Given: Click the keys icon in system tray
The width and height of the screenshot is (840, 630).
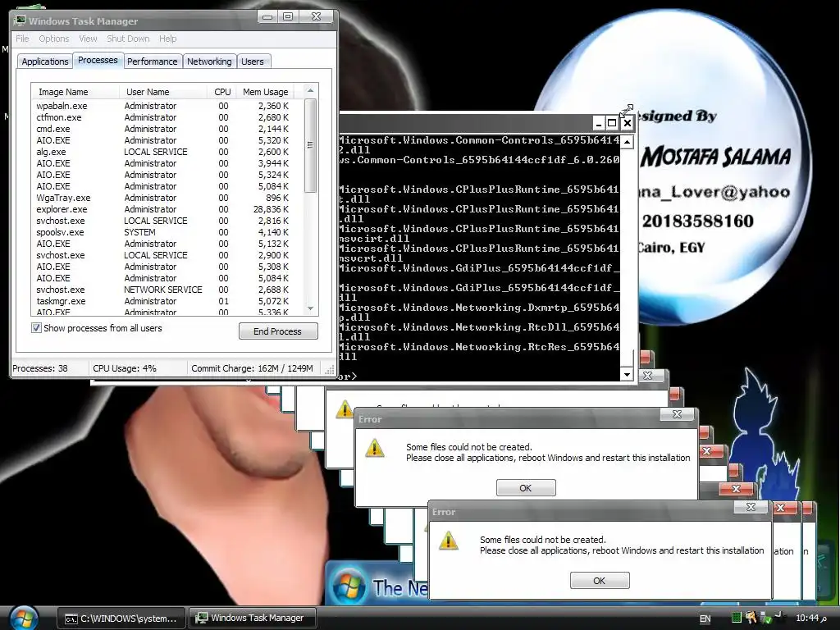Looking at the screenshot, I should pyautogui.click(x=751, y=618).
